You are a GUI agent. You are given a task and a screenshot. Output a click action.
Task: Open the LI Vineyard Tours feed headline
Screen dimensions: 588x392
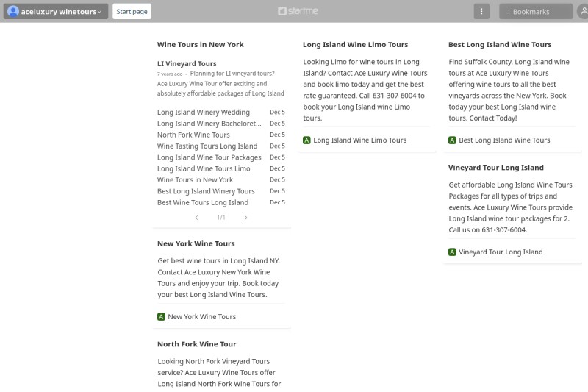point(187,63)
